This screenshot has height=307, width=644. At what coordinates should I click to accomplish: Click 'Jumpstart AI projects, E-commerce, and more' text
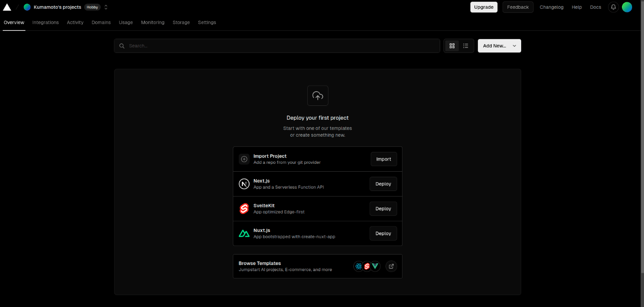[285, 270]
